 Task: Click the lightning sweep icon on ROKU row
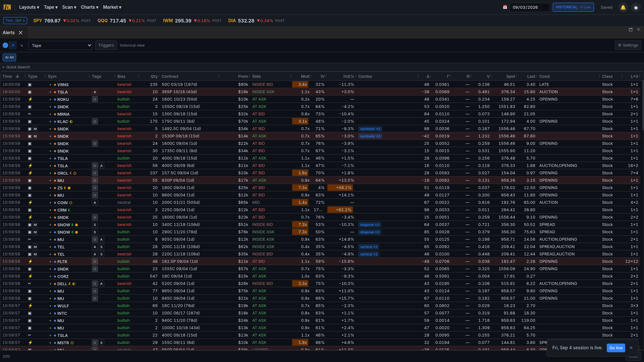click(30, 99)
